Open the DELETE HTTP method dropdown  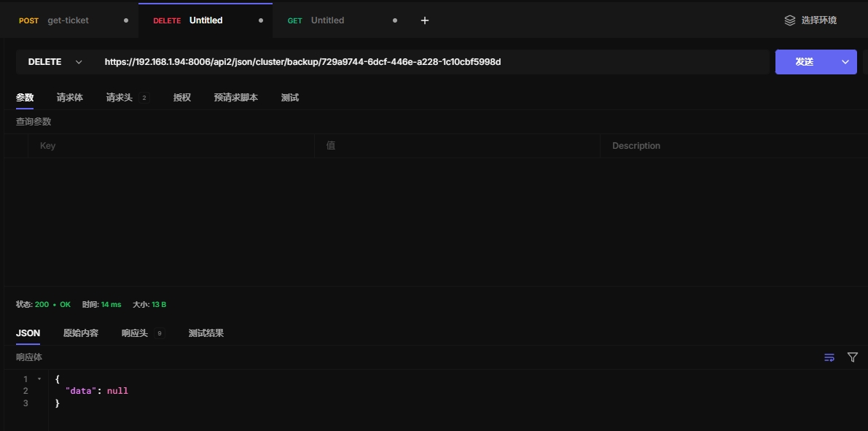point(55,62)
